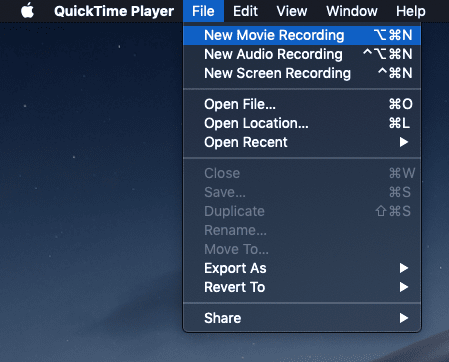Expand the Revert To submenu

click(302, 287)
